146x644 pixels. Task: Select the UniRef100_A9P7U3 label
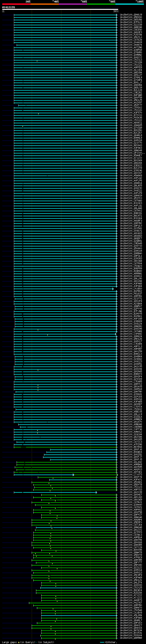coord(131,490)
